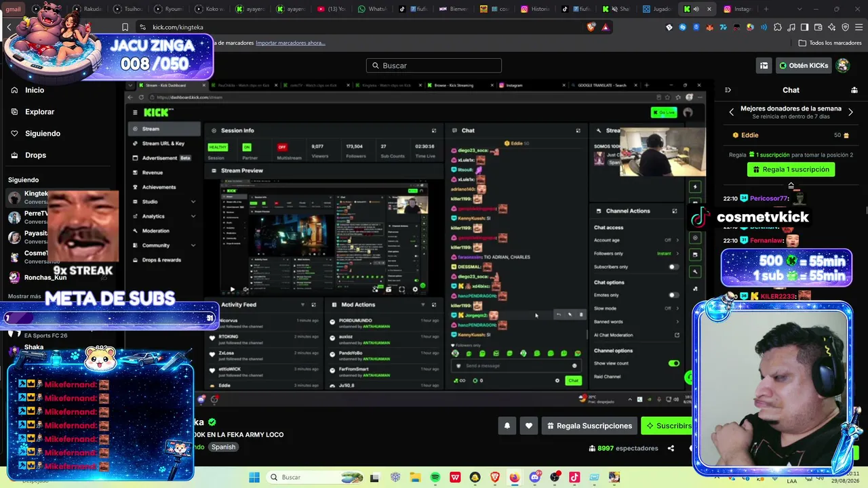Image resolution: width=868 pixels, height=488 pixels.
Task: Toggle stream notifications with the bell button
Action: 507,426
